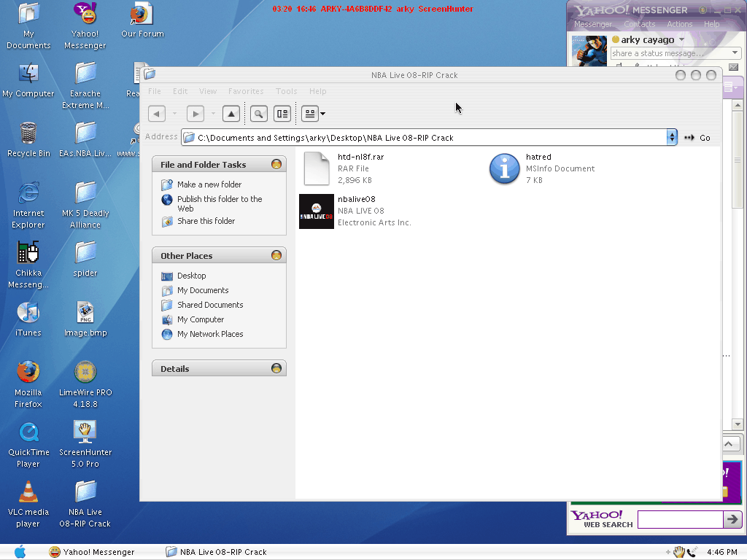Open the Earache Extreme M... folder

pos(85,86)
